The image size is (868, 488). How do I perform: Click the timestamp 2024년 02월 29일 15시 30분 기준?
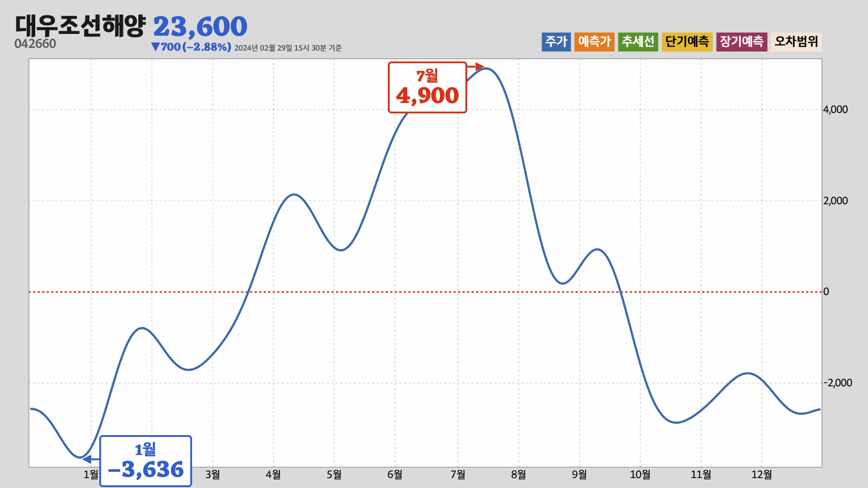(288, 48)
